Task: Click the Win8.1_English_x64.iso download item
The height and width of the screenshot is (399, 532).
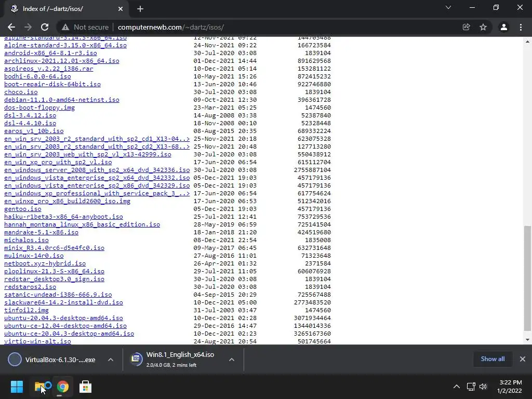Action: [x=176, y=360]
